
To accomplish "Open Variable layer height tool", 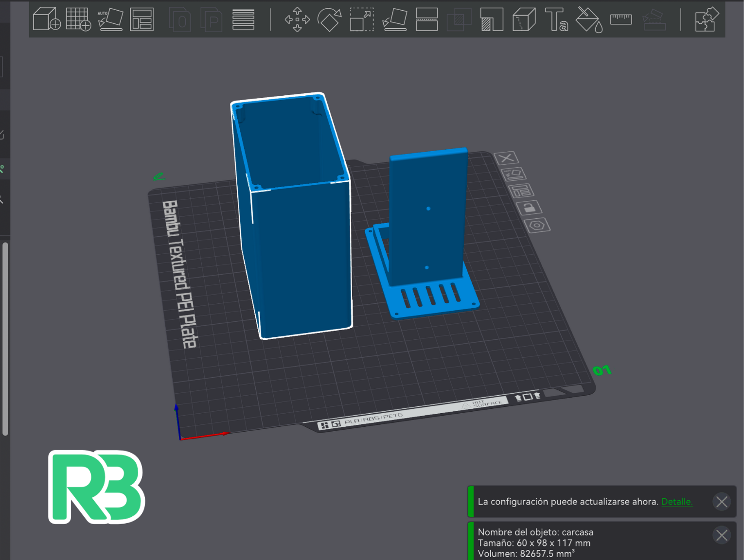I will coord(243,19).
